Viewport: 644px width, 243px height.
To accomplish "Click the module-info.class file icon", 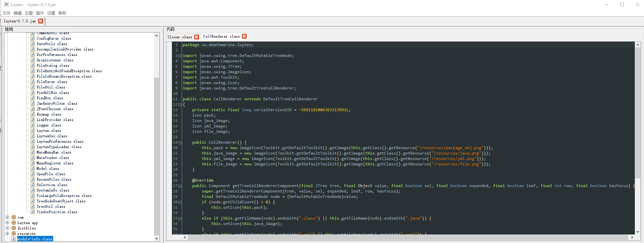I will coord(14,239).
